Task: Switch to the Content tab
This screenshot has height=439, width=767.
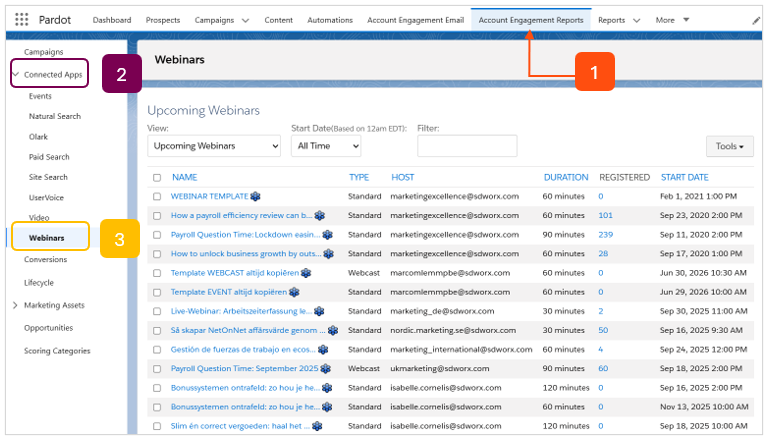Action: point(278,20)
